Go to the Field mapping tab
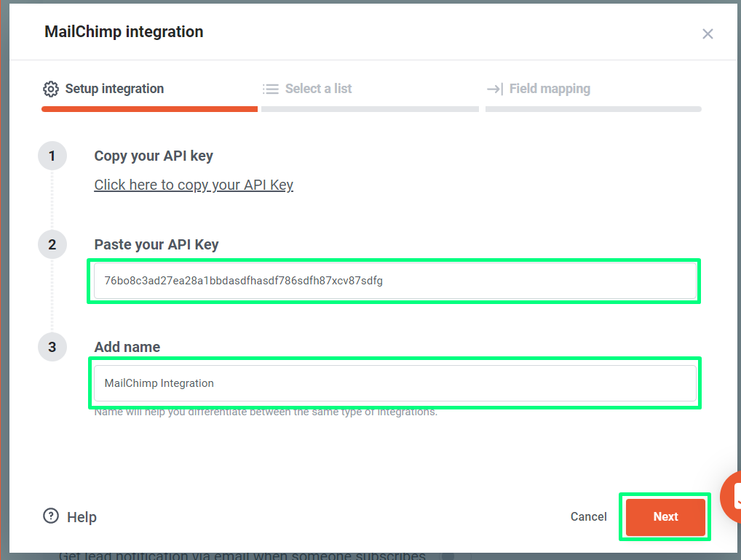 pyautogui.click(x=539, y=89)
